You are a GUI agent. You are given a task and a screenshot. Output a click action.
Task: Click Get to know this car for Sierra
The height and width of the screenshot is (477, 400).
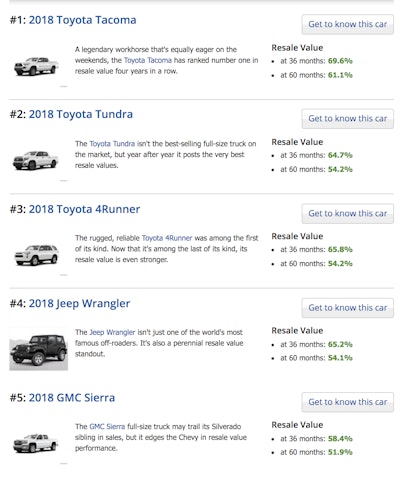[x=348, y=402]
